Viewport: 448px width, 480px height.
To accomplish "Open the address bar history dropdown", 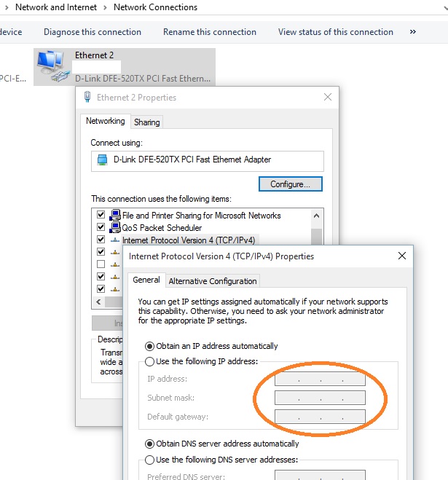I will point(446,8).
